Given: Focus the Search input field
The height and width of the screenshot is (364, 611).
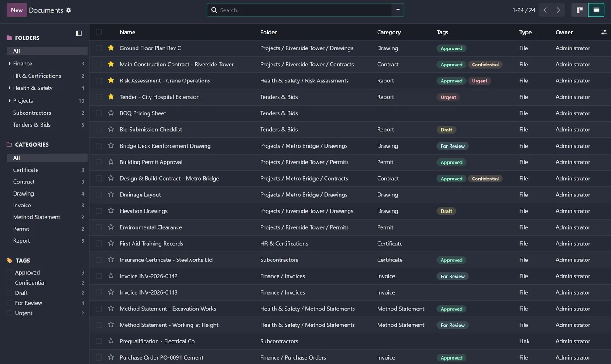Looking at the screenshot, I should (304, 10).
